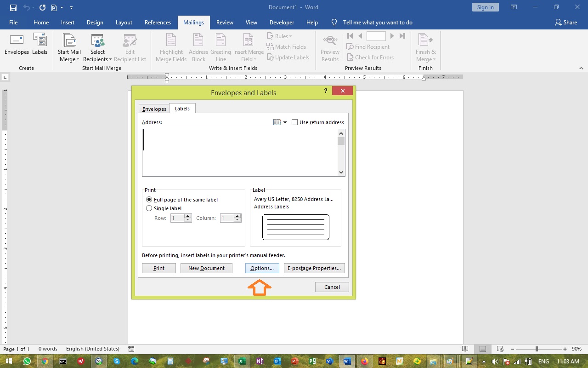The image size is (588, 368).
Task: Click the Cancel button
Action: 332,287
